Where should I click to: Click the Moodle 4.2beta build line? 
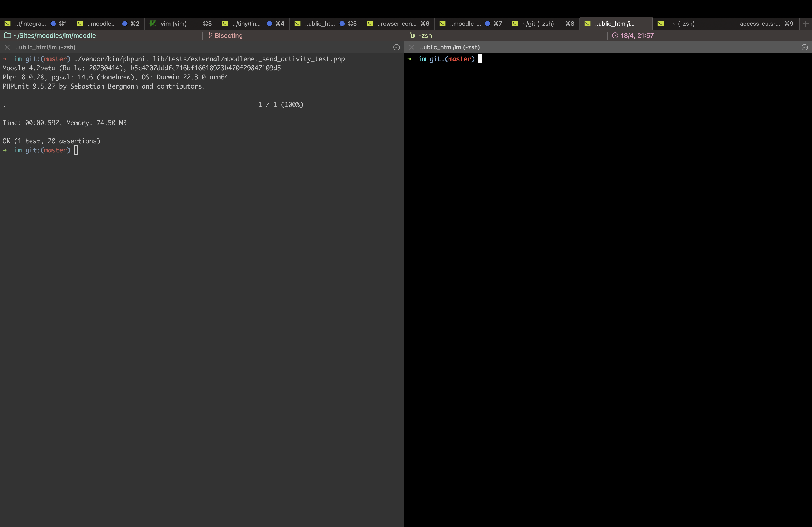pyautogui.click(x=142, y=68)
